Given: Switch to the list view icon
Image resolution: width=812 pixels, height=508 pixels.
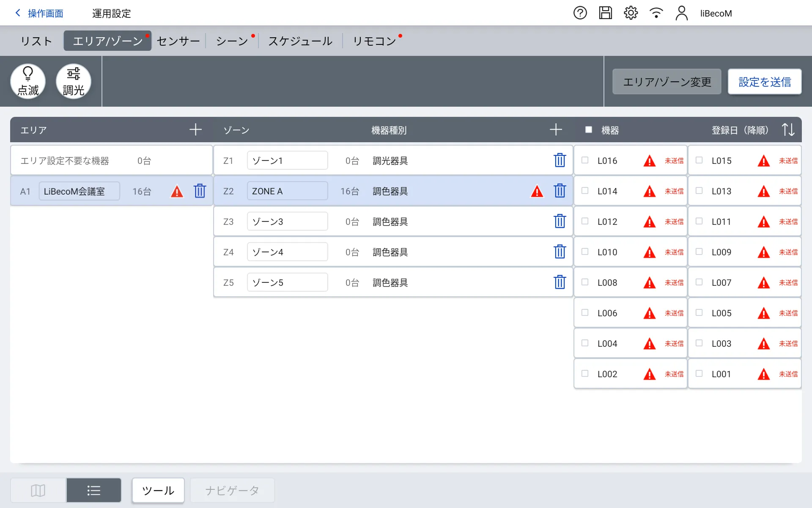Looking at the screenshot, I should tap(93, 490).
